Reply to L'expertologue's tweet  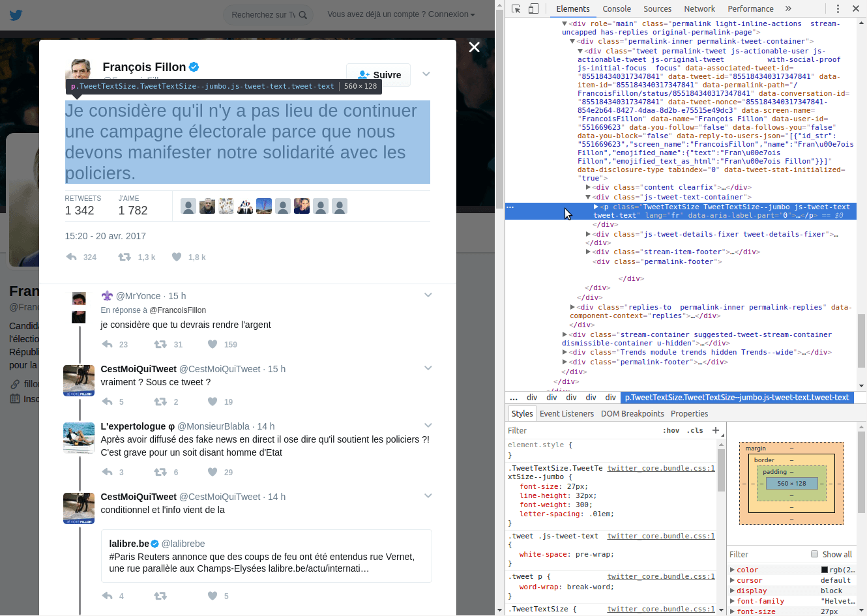point(108,472)
